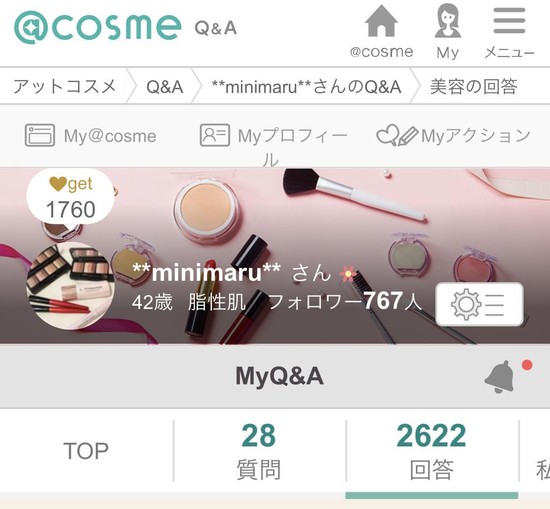Open the hamburger メニュー icon
Viewport: 550px width, 509px height.
(509, 21)
